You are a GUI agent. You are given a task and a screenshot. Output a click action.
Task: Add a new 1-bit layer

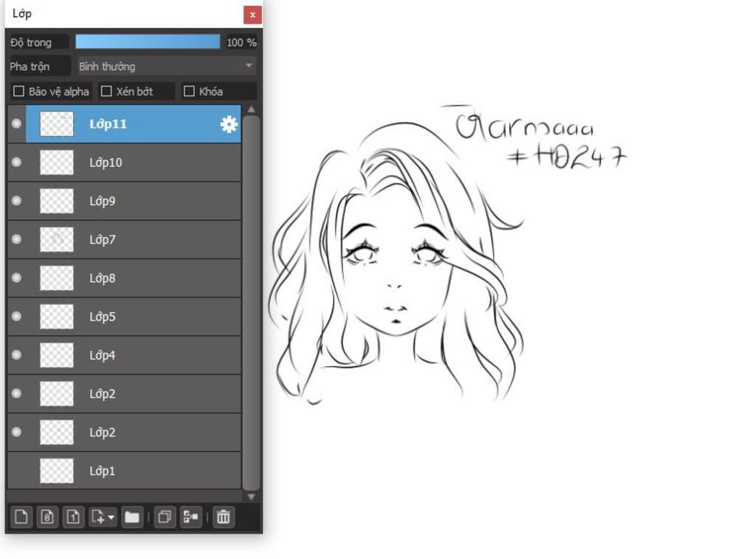pos(73,517)
